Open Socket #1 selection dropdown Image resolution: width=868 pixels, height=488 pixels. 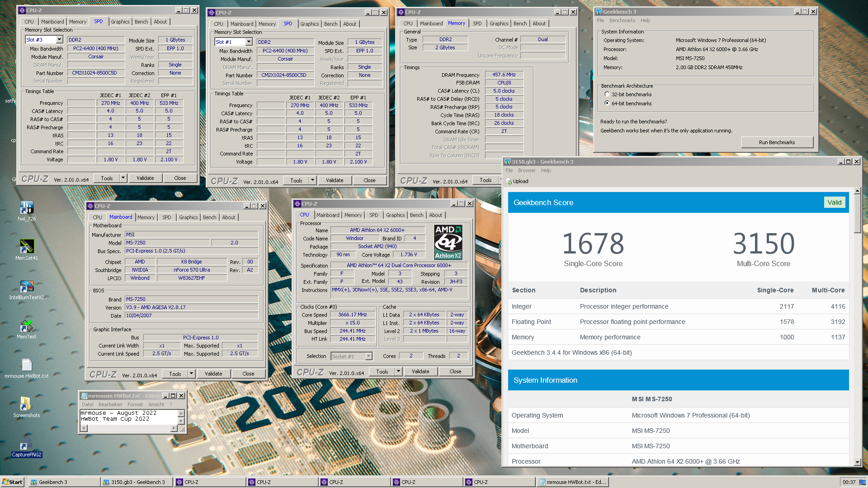pos(368,357)
